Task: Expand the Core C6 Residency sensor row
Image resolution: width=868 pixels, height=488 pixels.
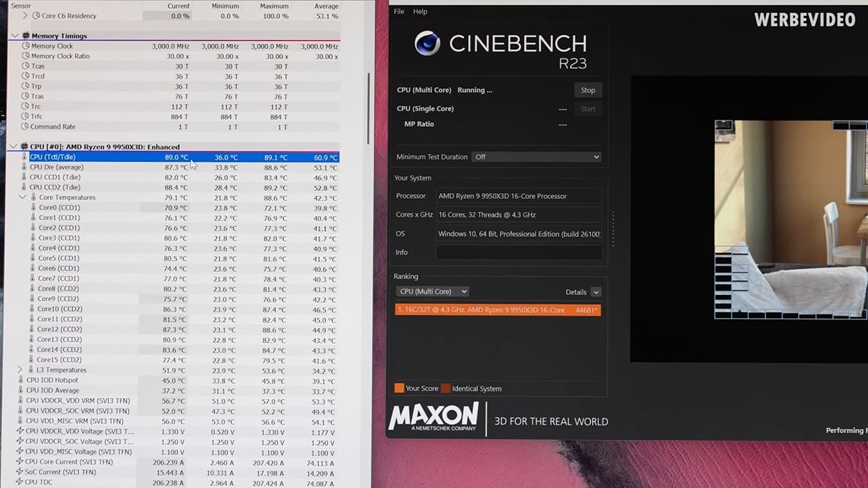Action: 26,15
